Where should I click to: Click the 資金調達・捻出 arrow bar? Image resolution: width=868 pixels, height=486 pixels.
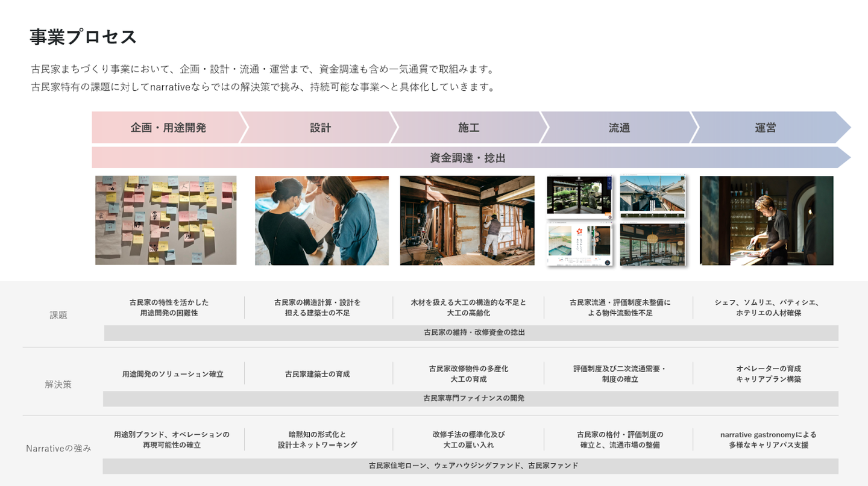[x=471, y=158]
